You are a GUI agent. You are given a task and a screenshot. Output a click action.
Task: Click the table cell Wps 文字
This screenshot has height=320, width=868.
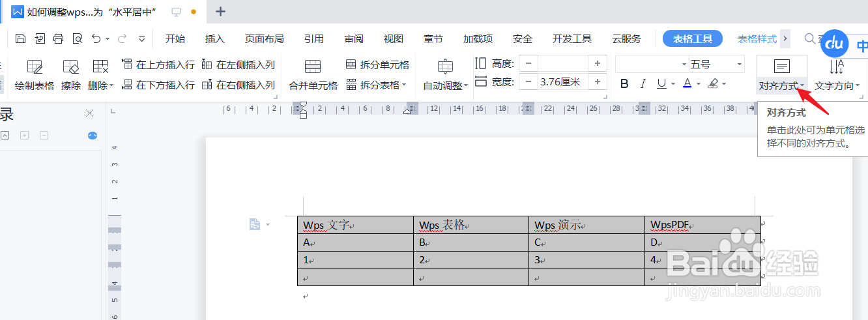point(355,225)
